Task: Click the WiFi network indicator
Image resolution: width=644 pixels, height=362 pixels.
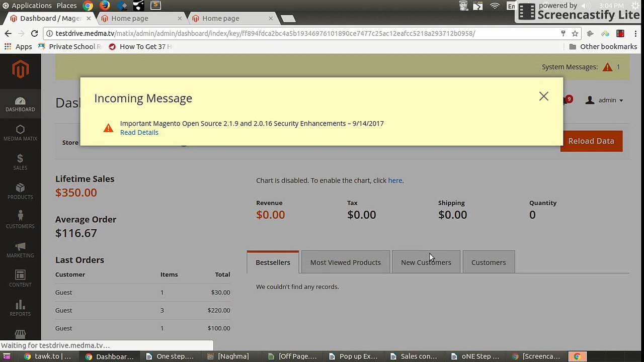Action: (x=495, y=6)
